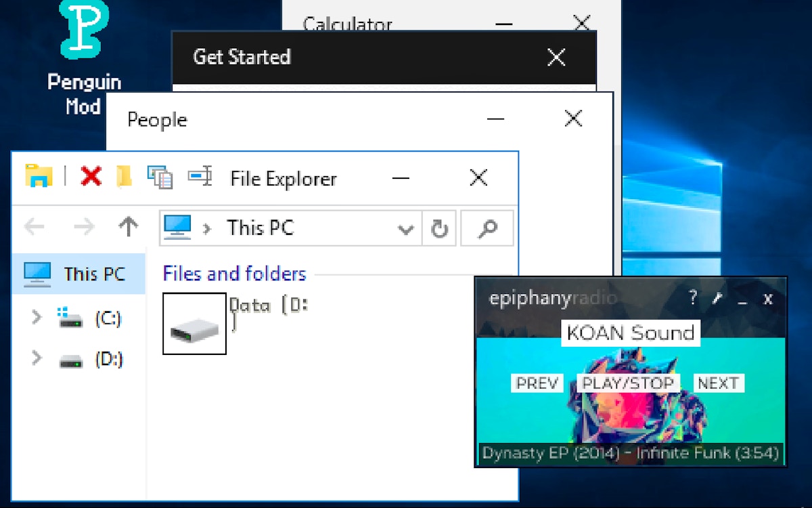Open the Files and folders link
The image size is (812, 508).
[233, 273]
